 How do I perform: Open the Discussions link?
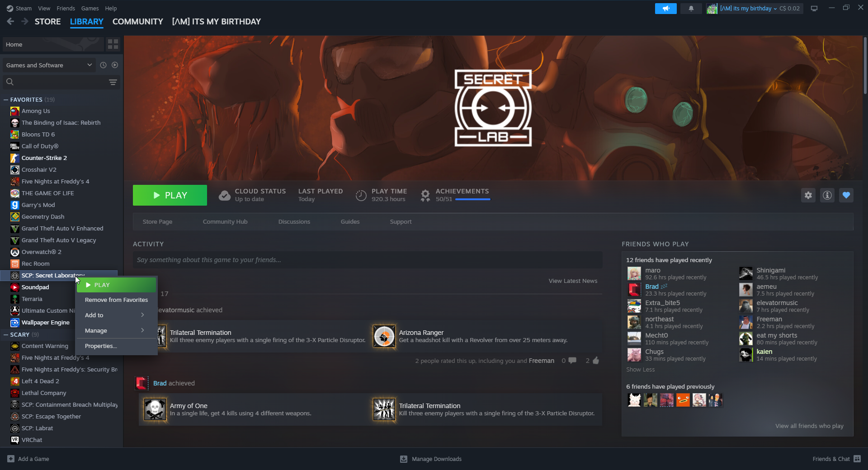tap(294, 222)
